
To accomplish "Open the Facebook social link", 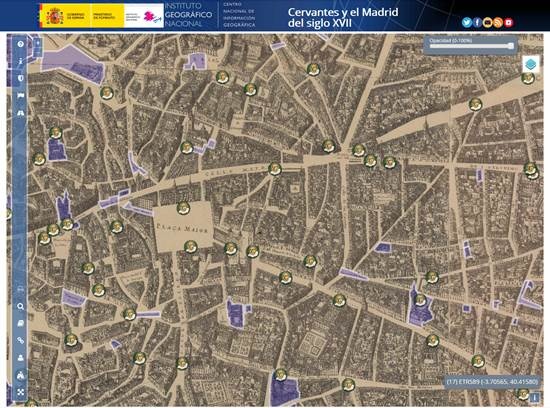I will 477,22.
